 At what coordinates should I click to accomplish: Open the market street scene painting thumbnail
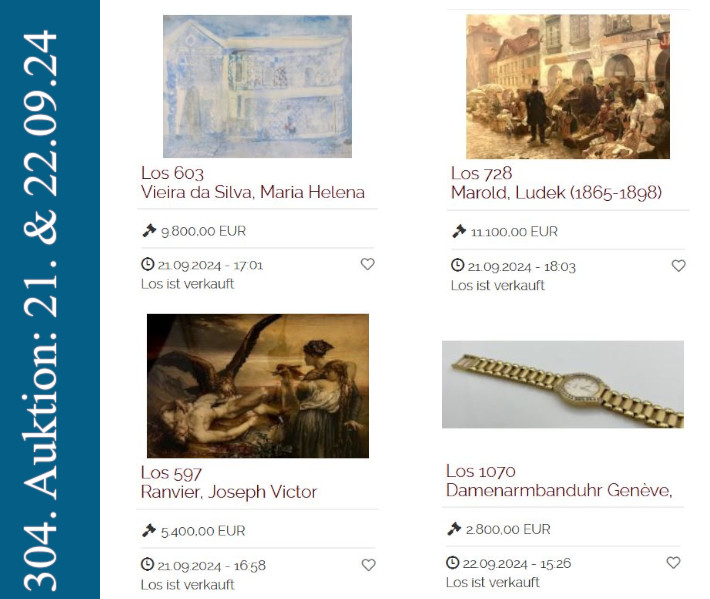pos(568,86)
